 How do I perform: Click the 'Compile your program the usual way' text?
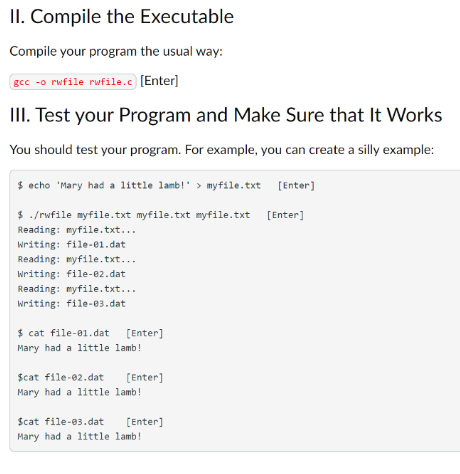(116, 52)
